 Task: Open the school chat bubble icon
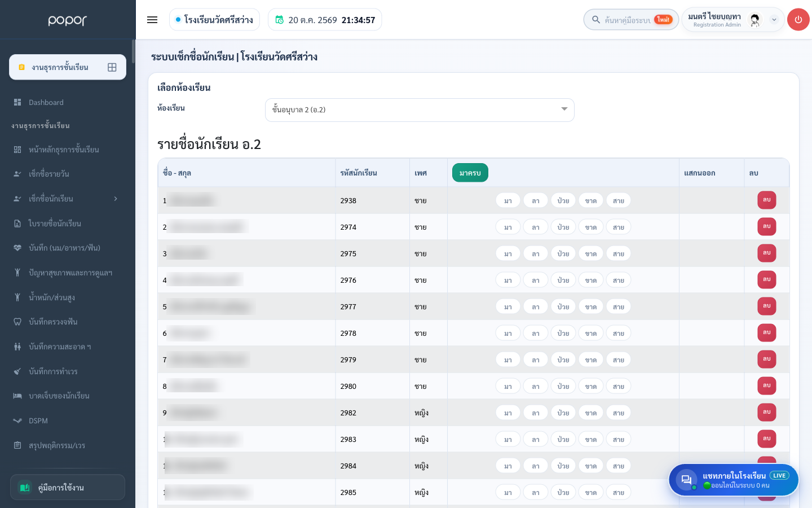[686, 480]
